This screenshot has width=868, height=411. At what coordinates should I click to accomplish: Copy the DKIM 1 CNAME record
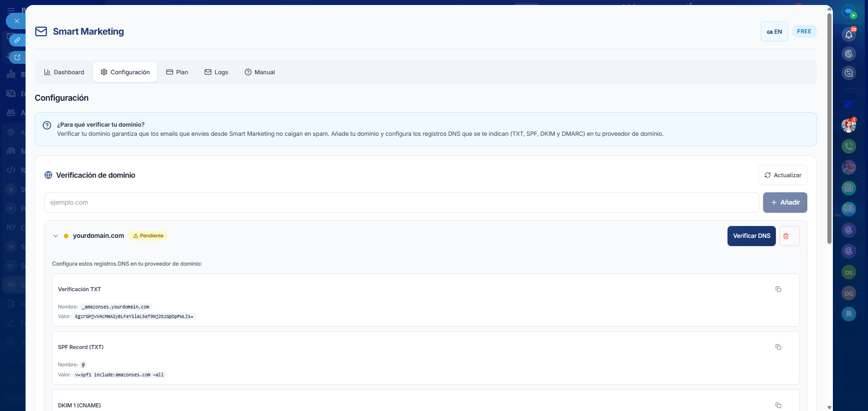(x=778, y=405)
